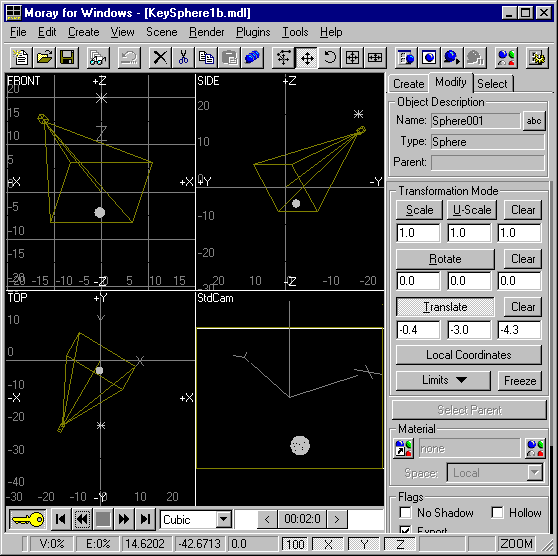Click the play forward double-arrow button

click(x=124, y=519)
